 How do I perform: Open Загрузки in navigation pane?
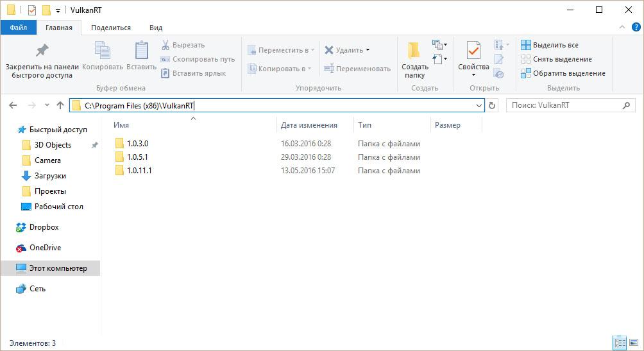[49, 176]
